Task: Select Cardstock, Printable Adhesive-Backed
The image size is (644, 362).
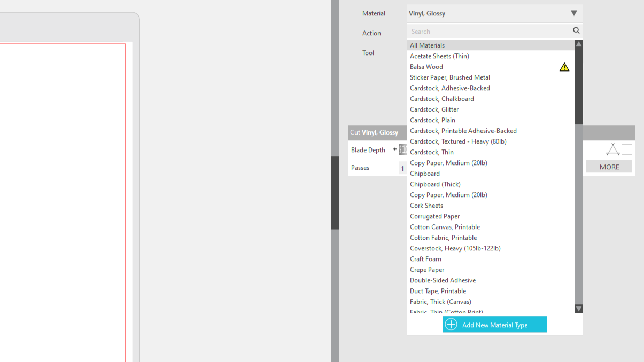Action: [x=491, y=131]
